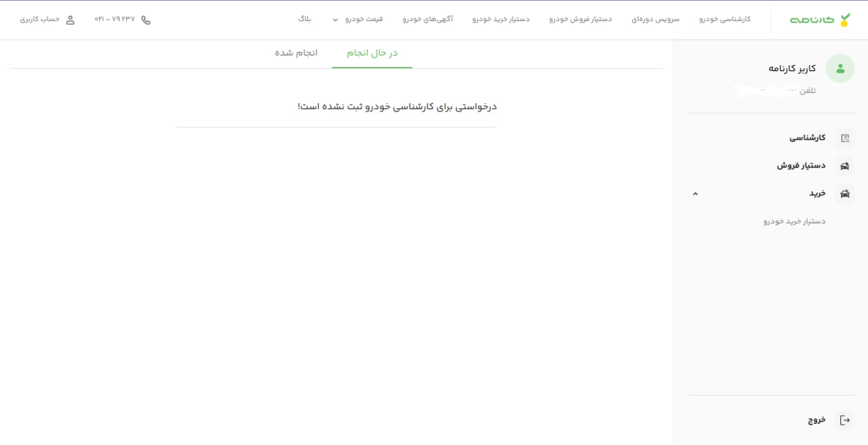
Task: Click the logout arrow icon next to خروج
Action: point(845,419)
